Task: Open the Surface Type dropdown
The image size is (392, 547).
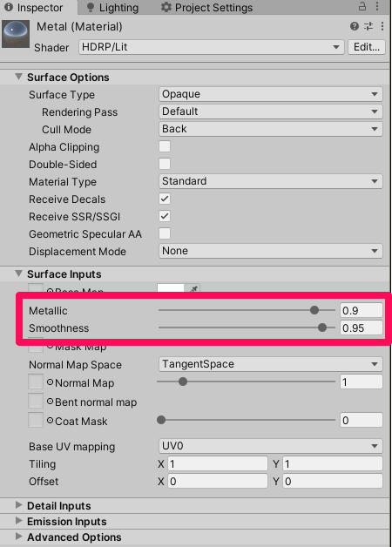Action: (x=271, y=94)
